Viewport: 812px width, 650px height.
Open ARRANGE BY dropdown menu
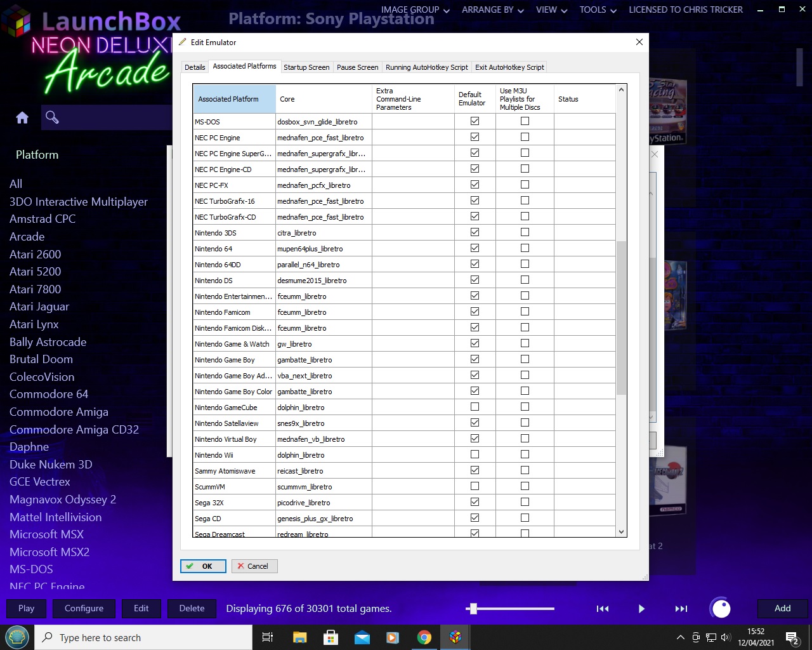[493, 10]
